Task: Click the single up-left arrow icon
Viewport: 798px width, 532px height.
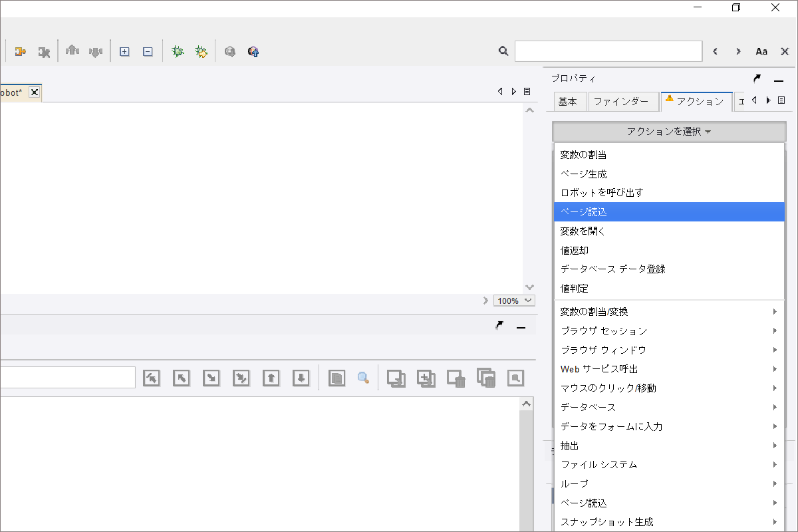Action: coord(182,378)
